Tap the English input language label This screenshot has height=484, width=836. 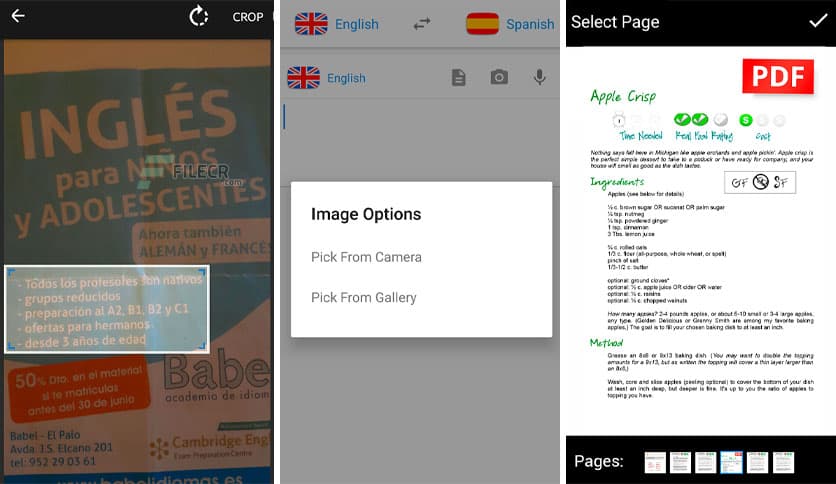346,78
